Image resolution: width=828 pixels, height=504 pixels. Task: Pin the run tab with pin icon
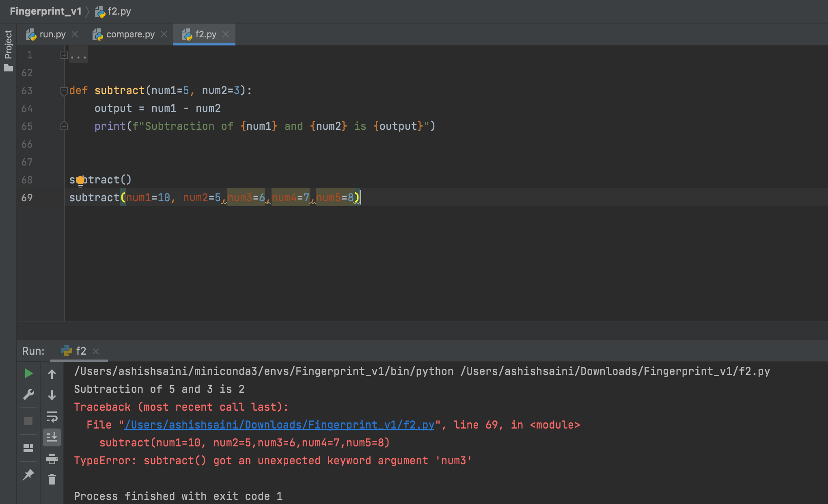(x=28, y=474)
